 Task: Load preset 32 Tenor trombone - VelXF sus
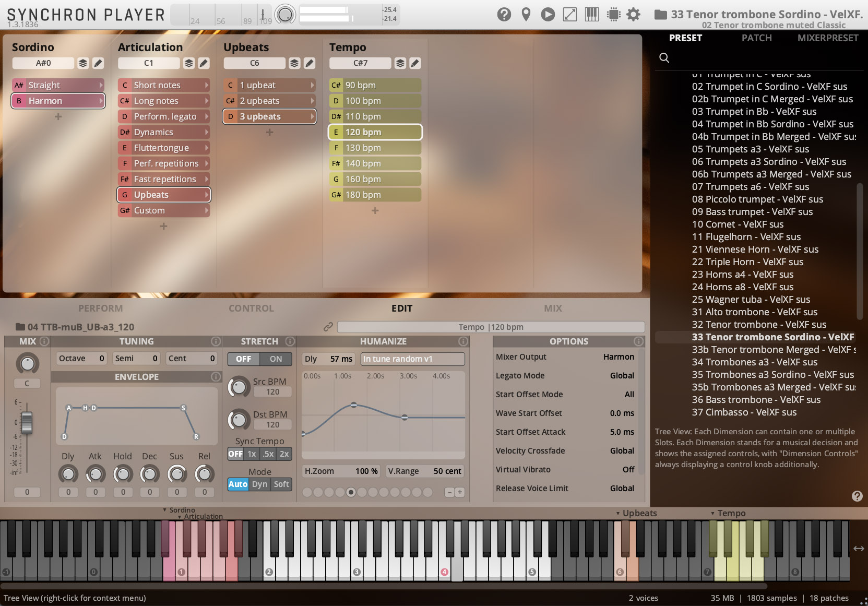pos(759,325)
